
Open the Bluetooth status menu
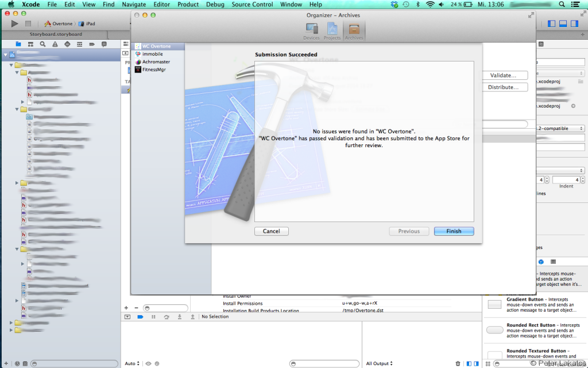click(418, 5)
